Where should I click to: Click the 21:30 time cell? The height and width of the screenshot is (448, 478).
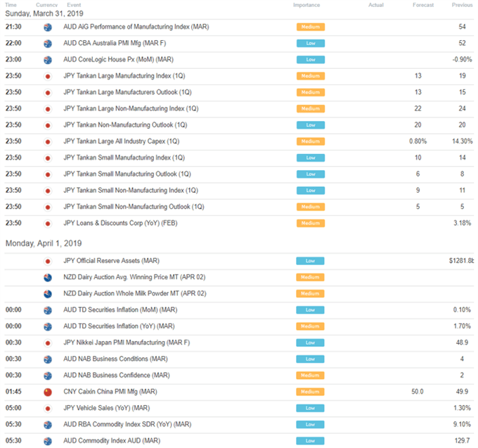coord(13,27)
